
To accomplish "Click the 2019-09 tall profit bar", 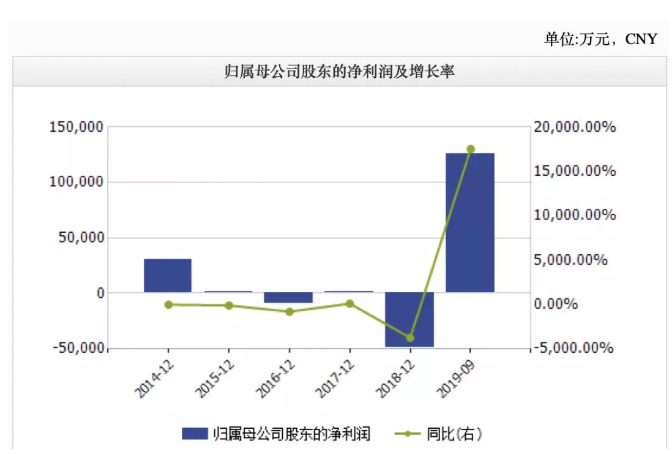I will [470, 223].
